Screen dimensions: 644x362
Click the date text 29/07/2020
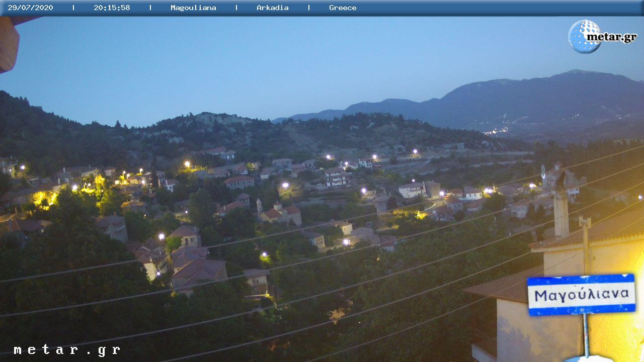pos(30,8)
